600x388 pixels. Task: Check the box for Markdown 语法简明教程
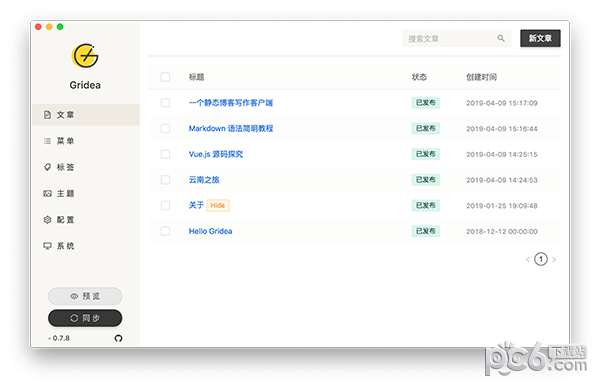coord(165,128)
